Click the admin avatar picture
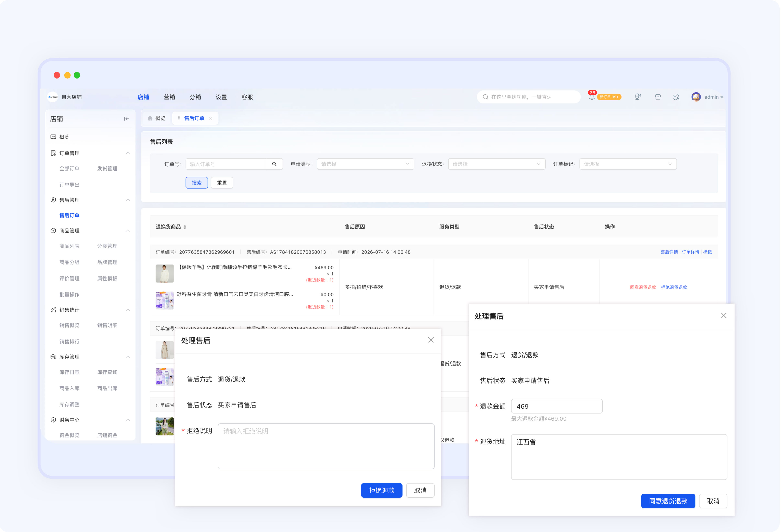The width and height of the screenshot is (781, 532). 696,97
